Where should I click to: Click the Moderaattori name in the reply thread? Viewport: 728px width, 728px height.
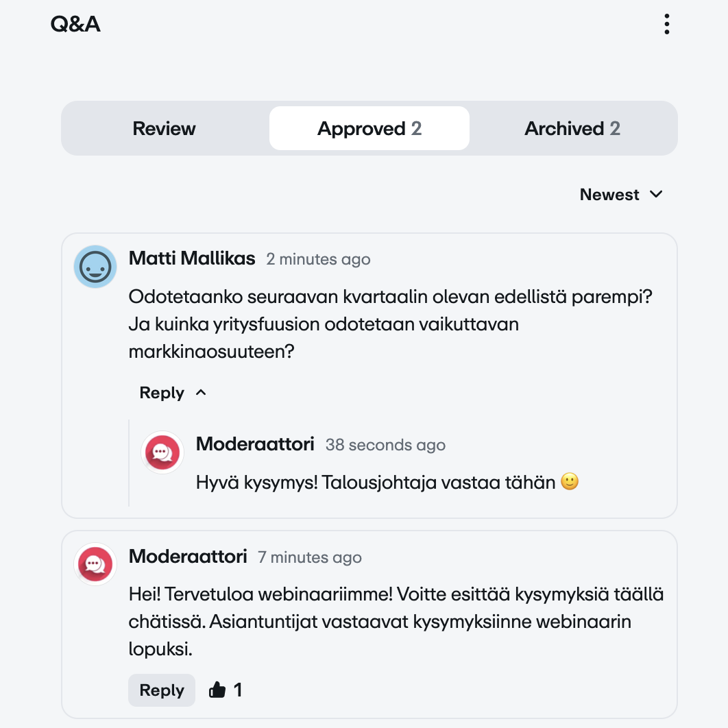click(255, 444)
